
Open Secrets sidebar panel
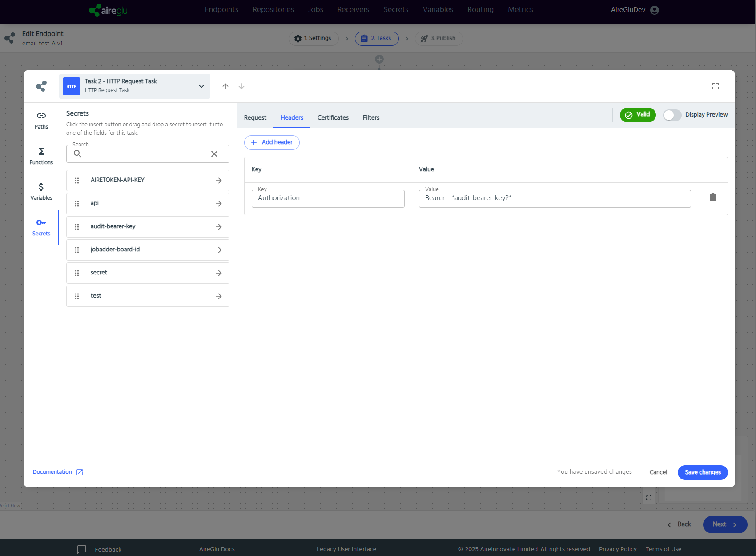[41, 227]
